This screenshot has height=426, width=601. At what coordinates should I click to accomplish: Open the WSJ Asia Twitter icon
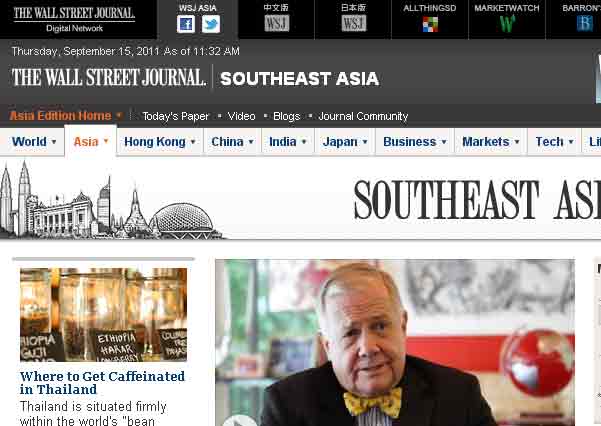(x=211, y=25)
